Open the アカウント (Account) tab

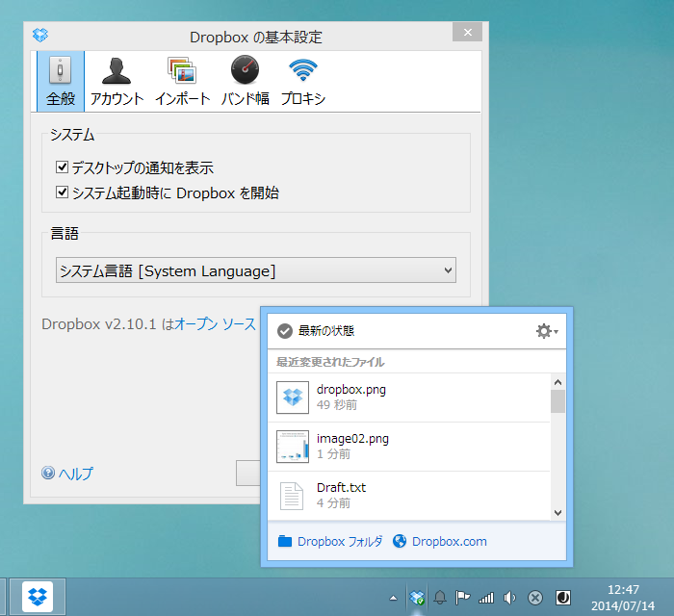[117, 81]
